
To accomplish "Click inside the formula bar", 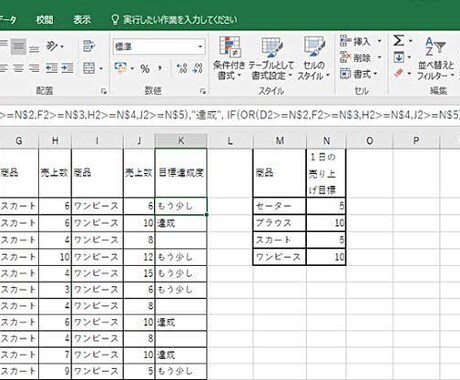I will (x=230, y=115).
